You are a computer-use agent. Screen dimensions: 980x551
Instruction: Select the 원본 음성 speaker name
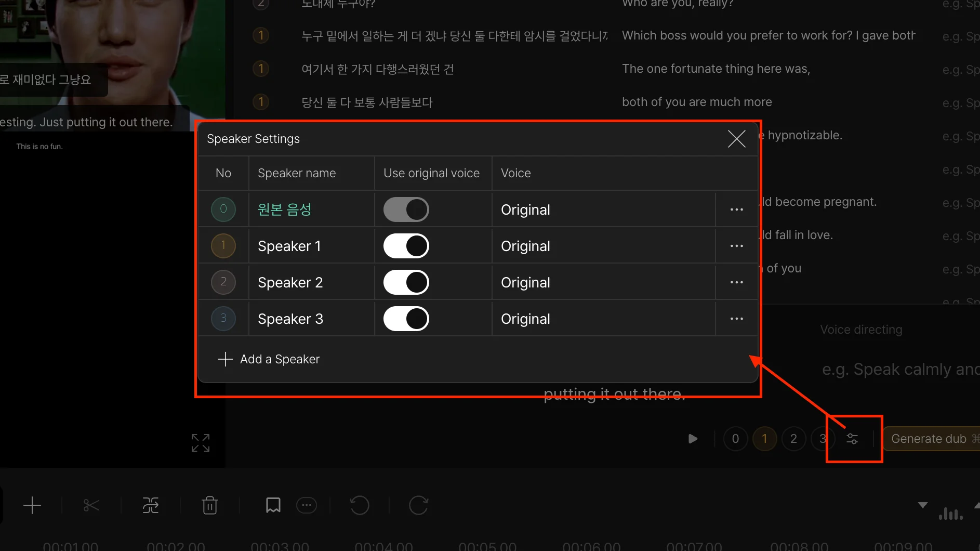click(x=285, y=209)
